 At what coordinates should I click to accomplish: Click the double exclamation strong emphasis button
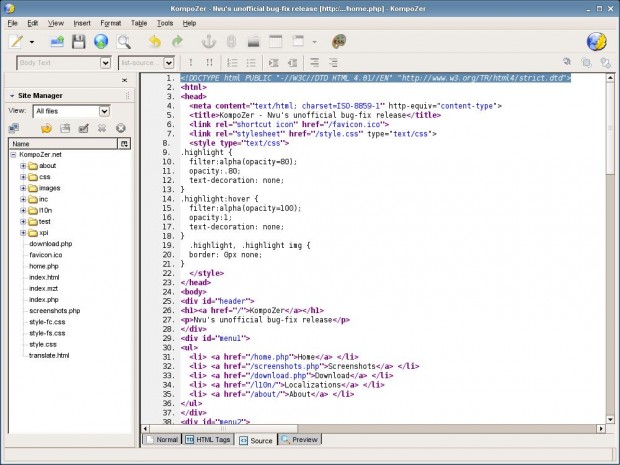[209, 62]
